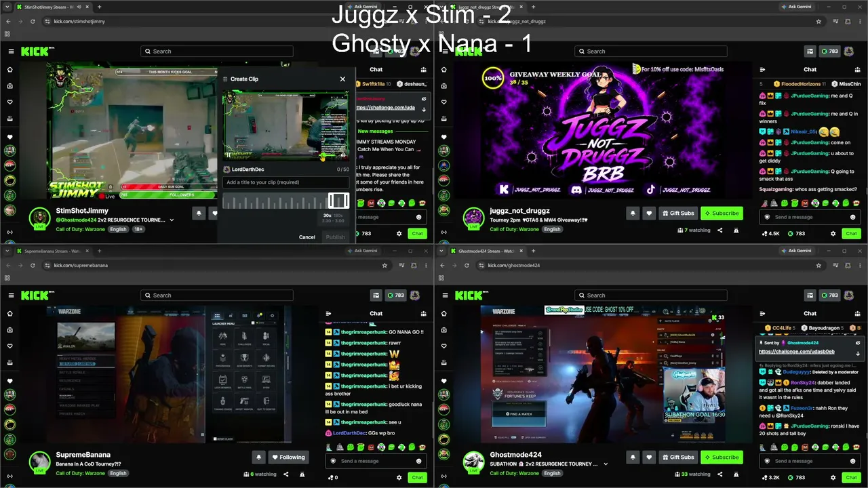Click the clip range selector on the timeline
Viewport: 868px width, 488px height.
click(x=338, y=200)
